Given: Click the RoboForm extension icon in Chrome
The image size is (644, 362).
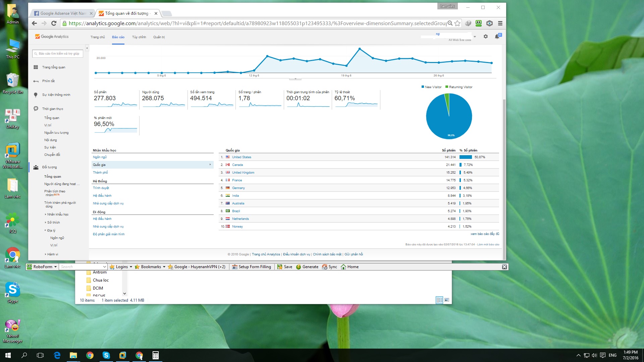Looking at the screenshot, I should click(479, 23).
